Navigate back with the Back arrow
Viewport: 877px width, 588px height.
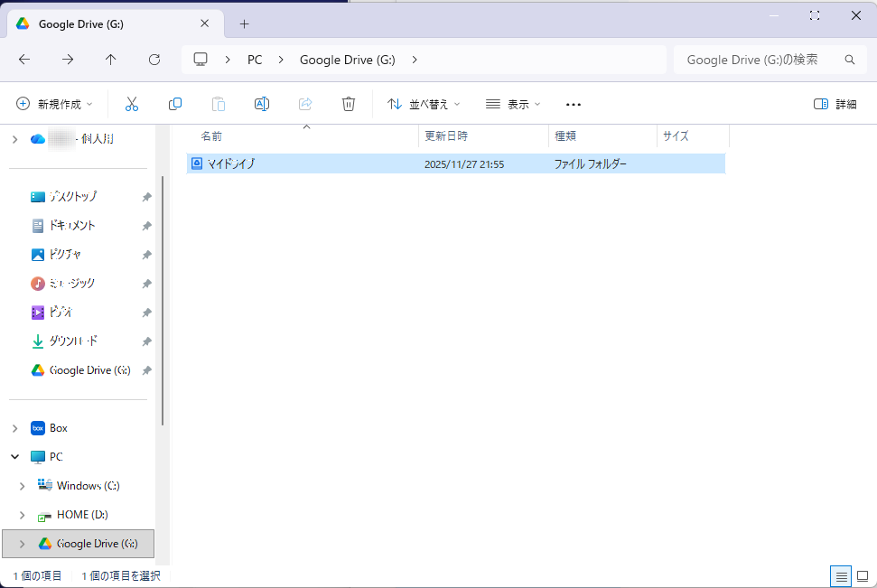coord(24,60)
